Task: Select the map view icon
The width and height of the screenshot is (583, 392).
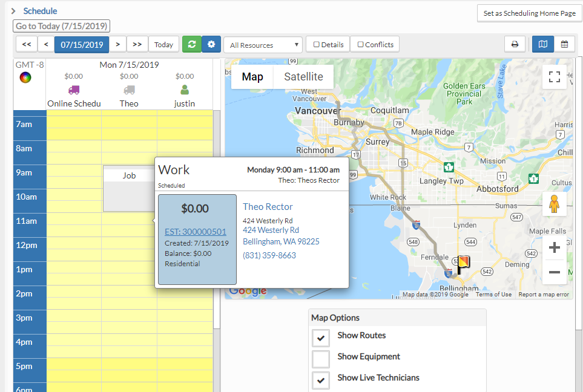Action: click(x=542, y=44)
